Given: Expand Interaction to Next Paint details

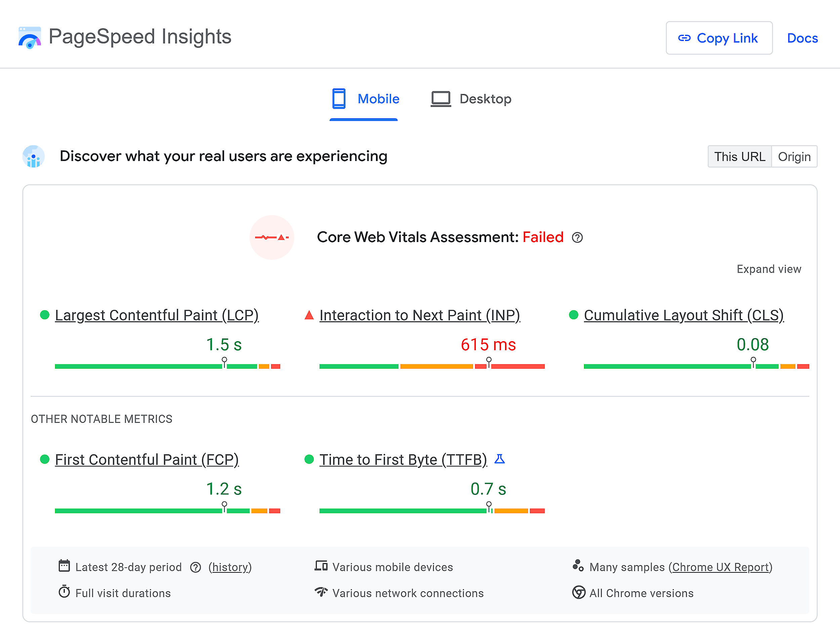Looking at the screenshot, I should coord(420,315).
